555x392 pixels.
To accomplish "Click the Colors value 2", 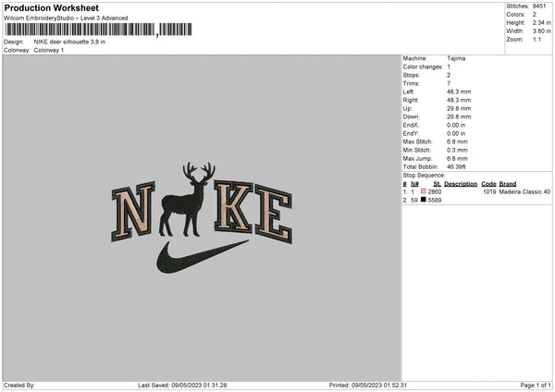I will [x=535, y=15].
